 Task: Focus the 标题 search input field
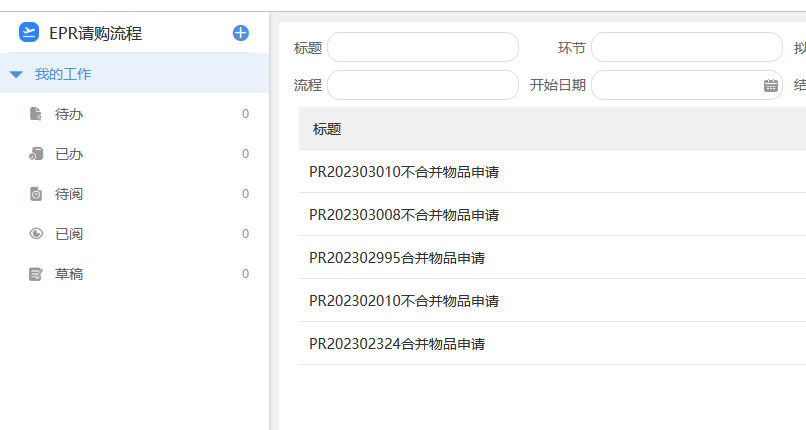pyautogui.click(x=422, y=47)
